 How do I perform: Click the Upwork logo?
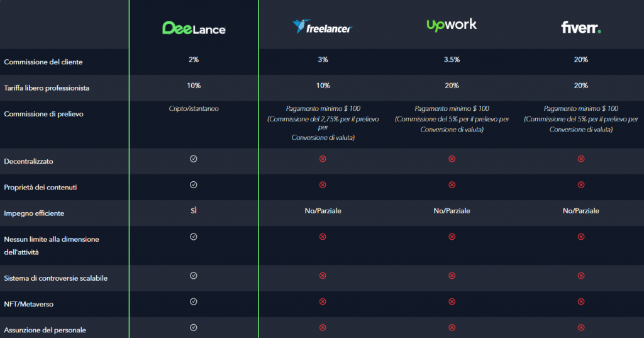(x=452, y=25)
